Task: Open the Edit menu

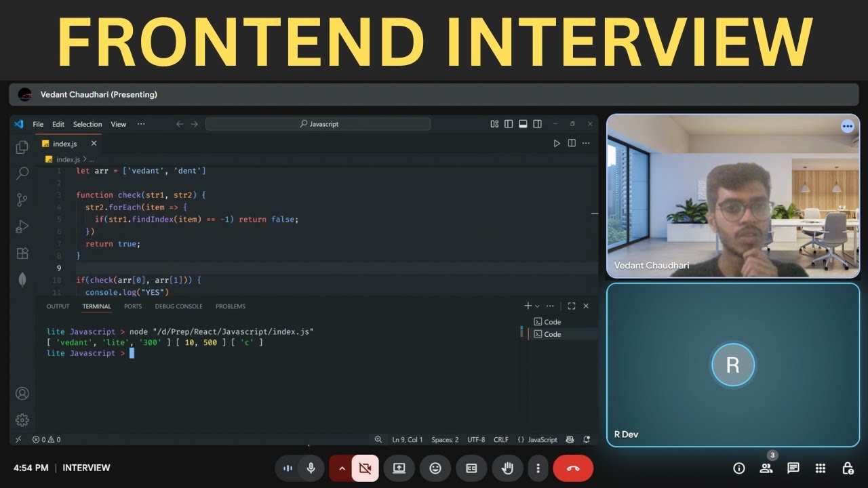Action: click(x=58, y=124)
